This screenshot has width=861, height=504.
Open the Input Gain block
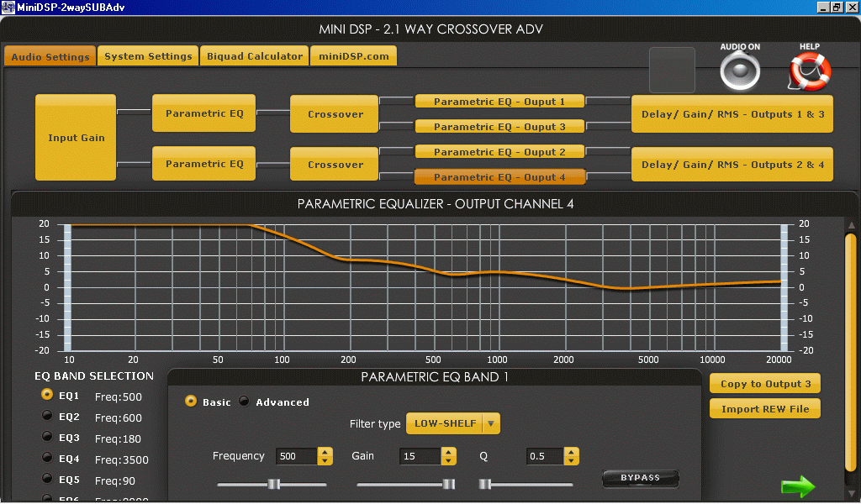pyautogui.click(x=76, y=138)
